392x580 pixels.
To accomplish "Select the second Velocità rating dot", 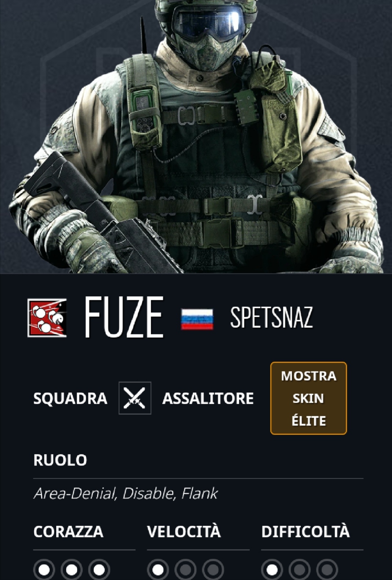I will coord(185,570).
